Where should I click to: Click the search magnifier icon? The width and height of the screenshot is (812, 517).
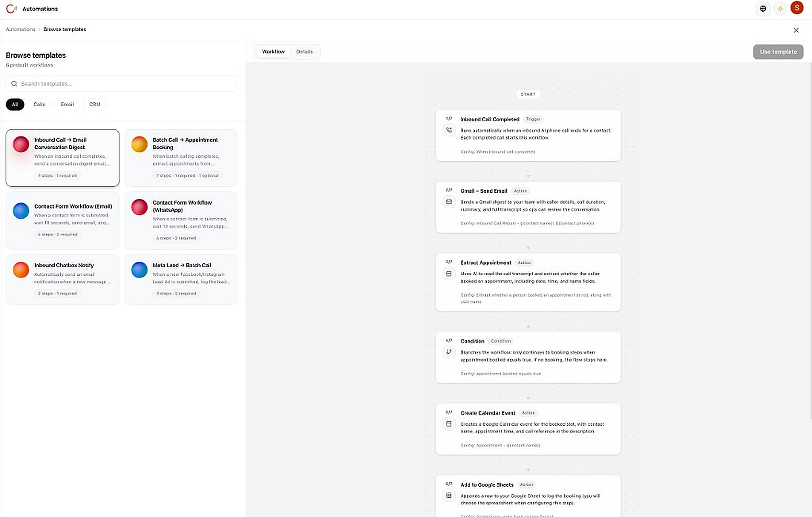tap(14, 84)
